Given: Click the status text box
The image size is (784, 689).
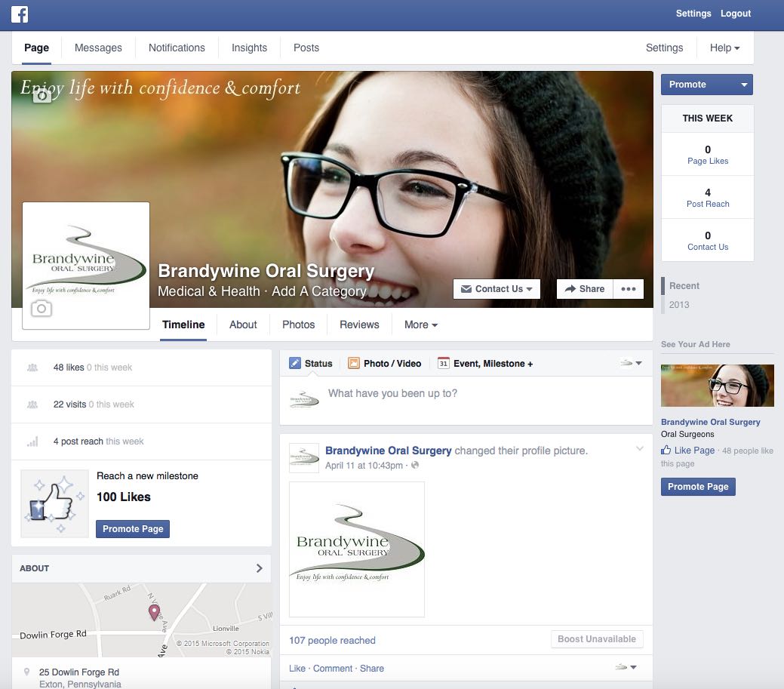Looking at the screenshot, I should [x=466, y=400].
